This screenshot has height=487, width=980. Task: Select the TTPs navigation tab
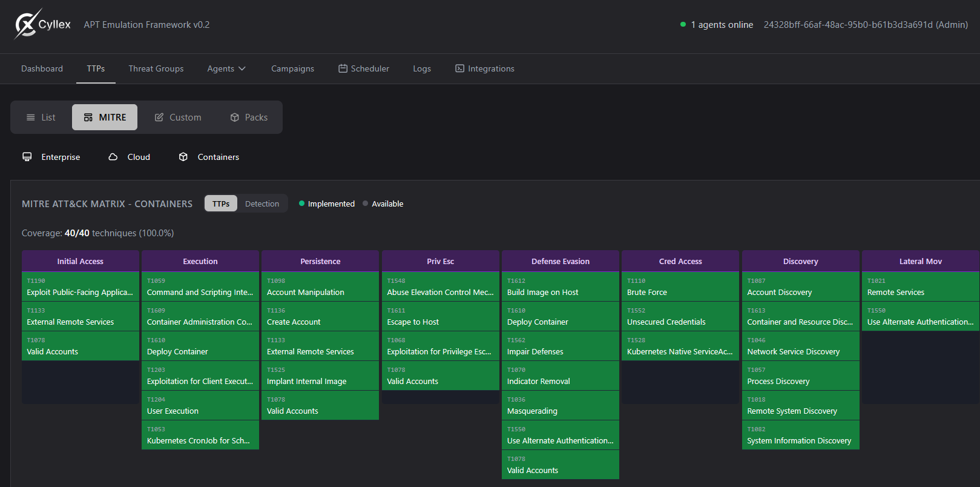click(96, 68)
